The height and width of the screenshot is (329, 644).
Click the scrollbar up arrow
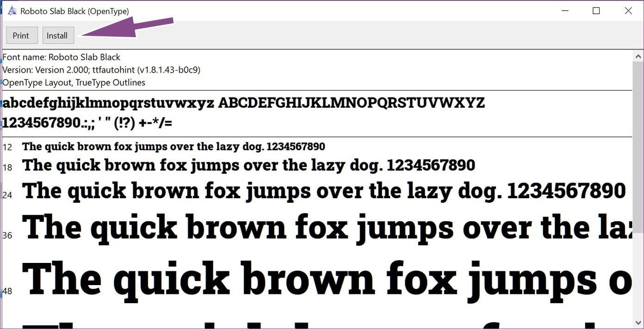tap(638, 55)
